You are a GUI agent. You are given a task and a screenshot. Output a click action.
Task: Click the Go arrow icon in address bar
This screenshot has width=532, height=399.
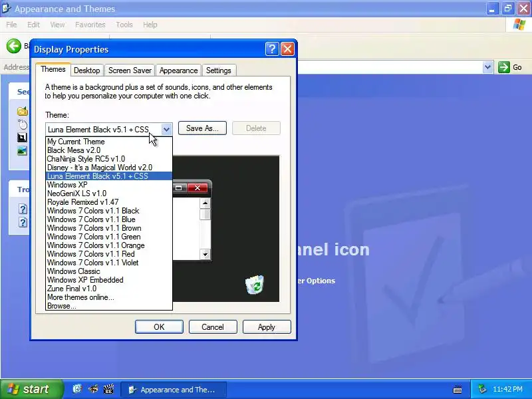tap(504, 67)
